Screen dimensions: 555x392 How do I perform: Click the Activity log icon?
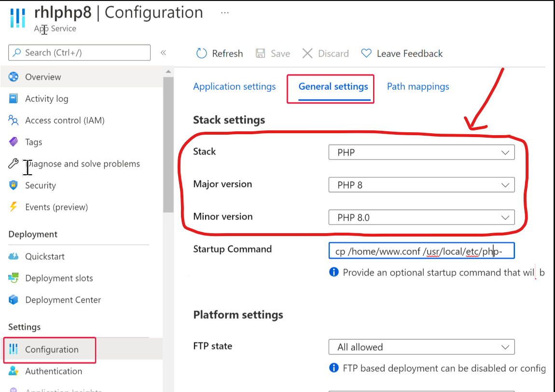click(14, 98)
